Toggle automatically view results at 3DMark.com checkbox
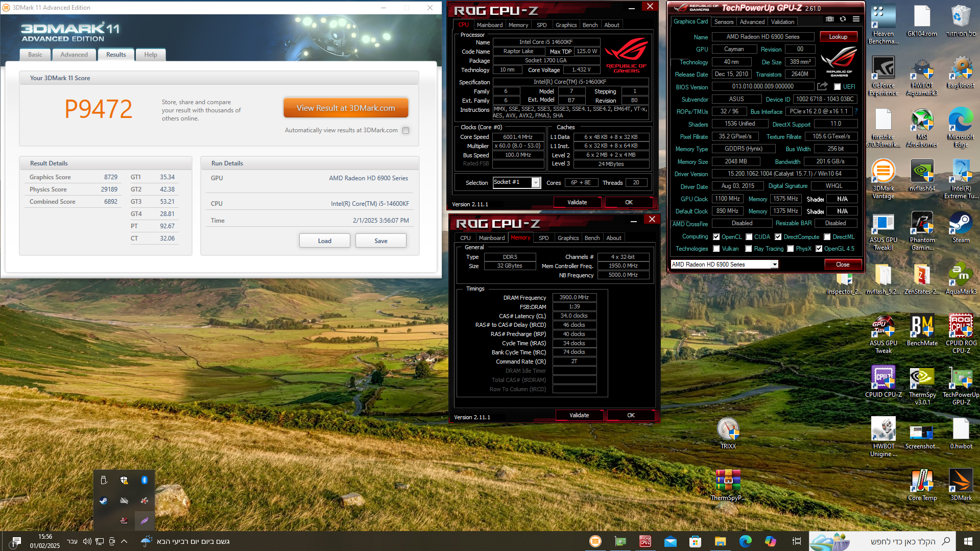The image size is (980, 551). 406,130
